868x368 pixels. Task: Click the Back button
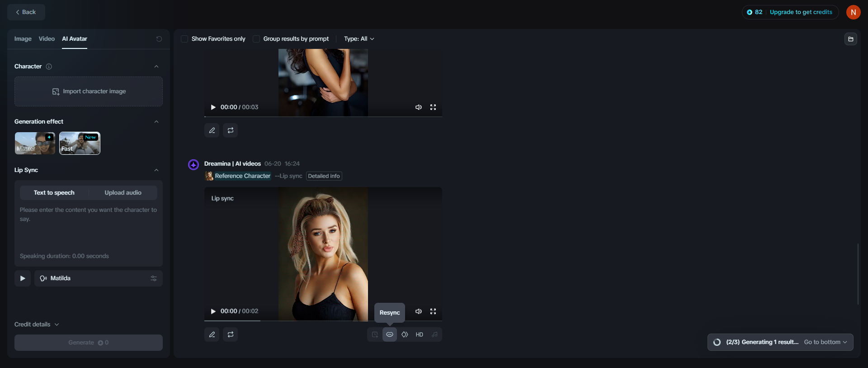[26, 12]
